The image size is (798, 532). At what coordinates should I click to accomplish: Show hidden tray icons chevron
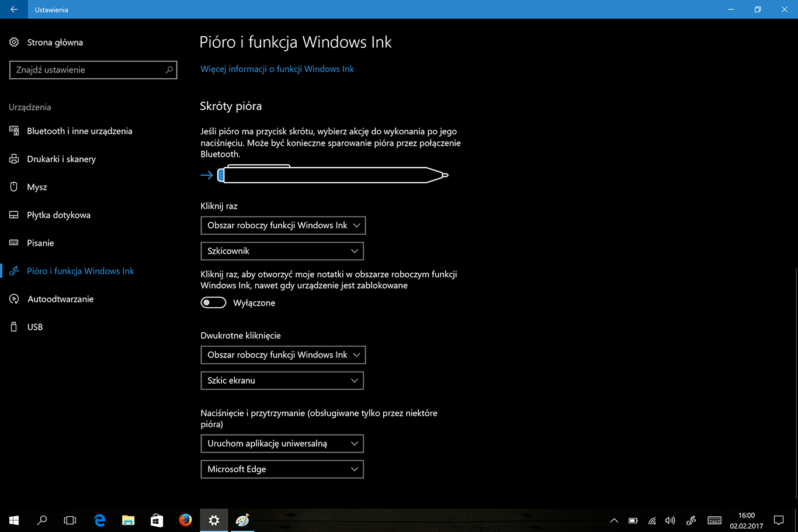click(614, 520)
